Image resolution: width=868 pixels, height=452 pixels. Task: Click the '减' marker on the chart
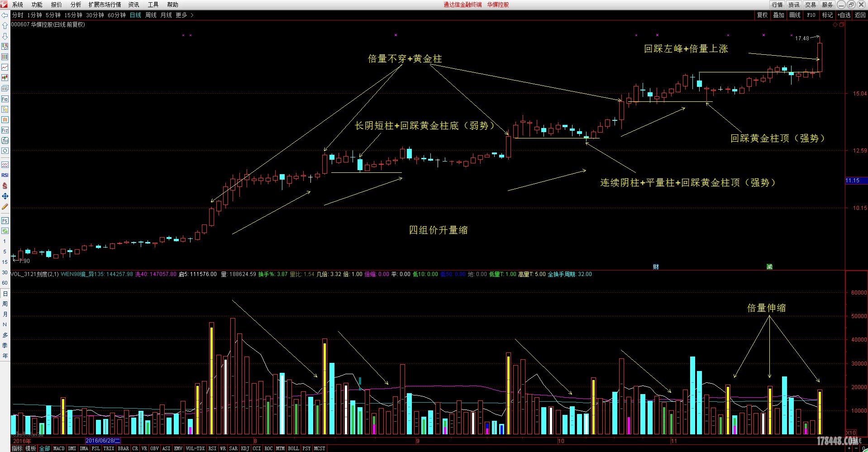(769, 267)
